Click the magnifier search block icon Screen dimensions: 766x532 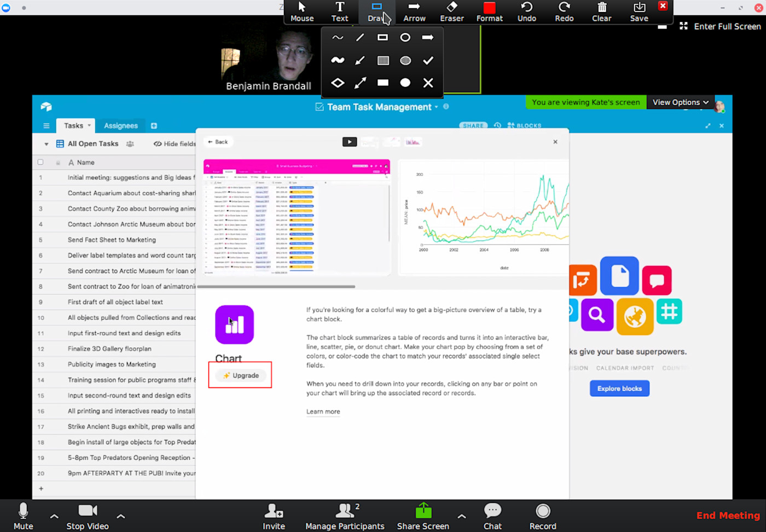597,316
